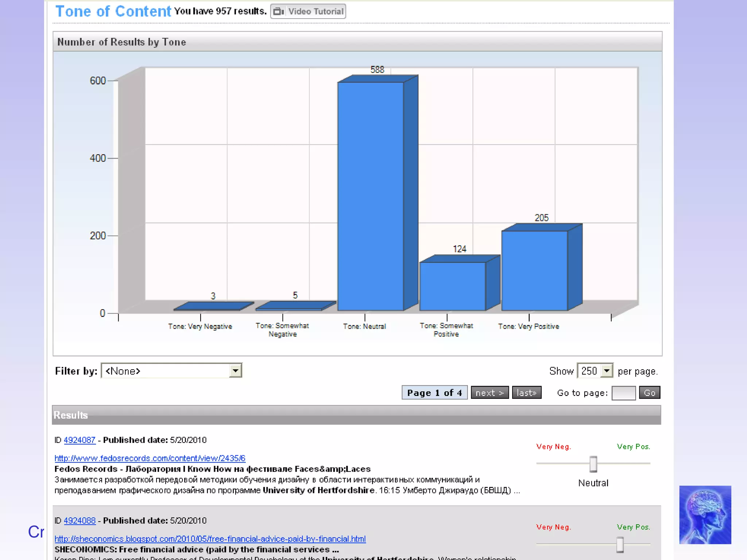This screenshot has width=747, height=560.
Task: Select the Very Positive bar labeled 205
Action: 534,271
